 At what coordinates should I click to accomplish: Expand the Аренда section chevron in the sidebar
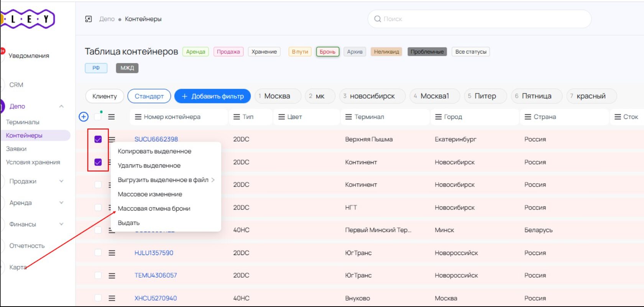[61, 203]
